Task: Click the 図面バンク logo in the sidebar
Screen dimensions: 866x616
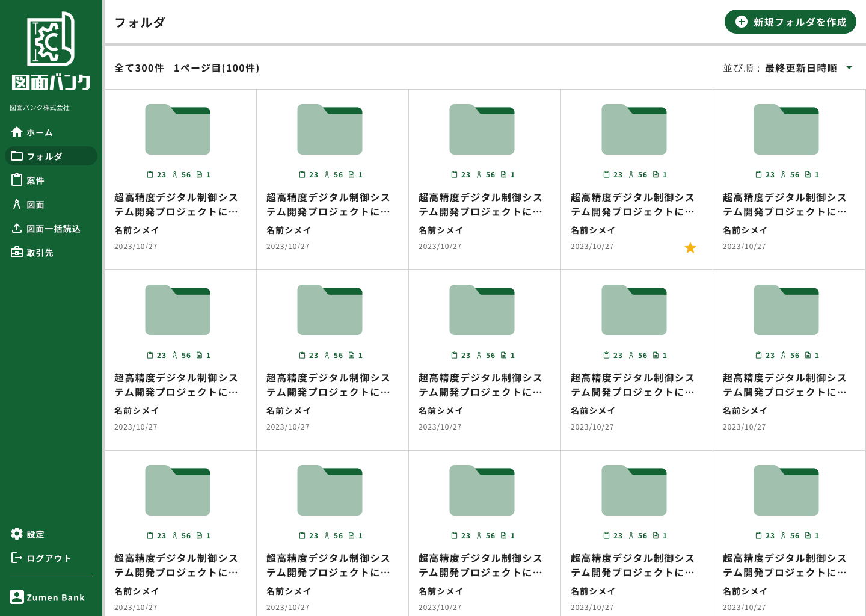Action: pyautogui.click(x=51, y=51)
